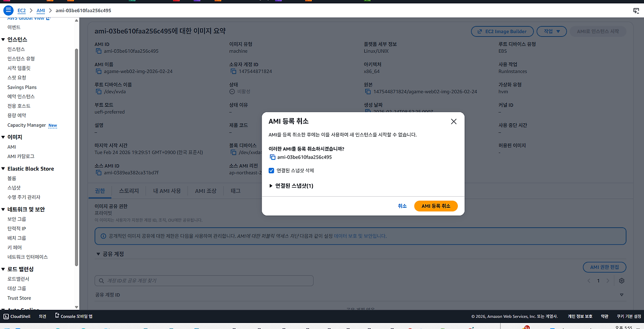Go to AMI in the breadcrumb
644x329 pixels.
pos(41,11)
